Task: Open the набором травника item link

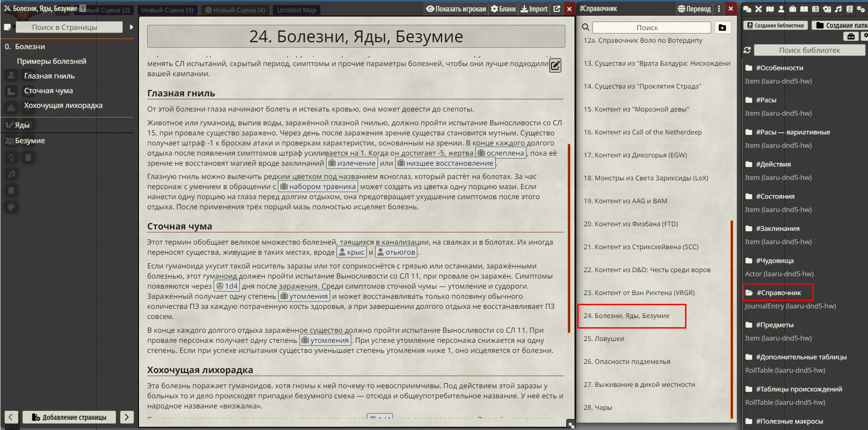Action: (318, 187)
